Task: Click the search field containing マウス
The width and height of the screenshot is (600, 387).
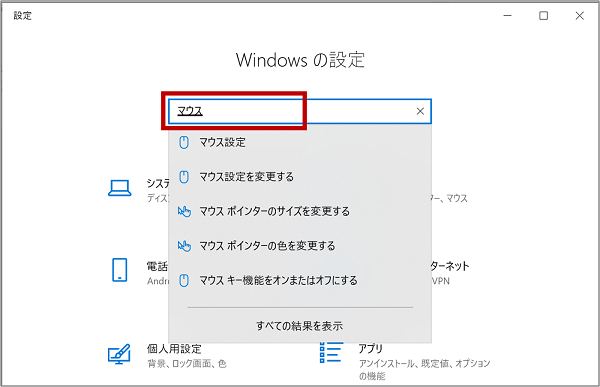Action: 300,111
